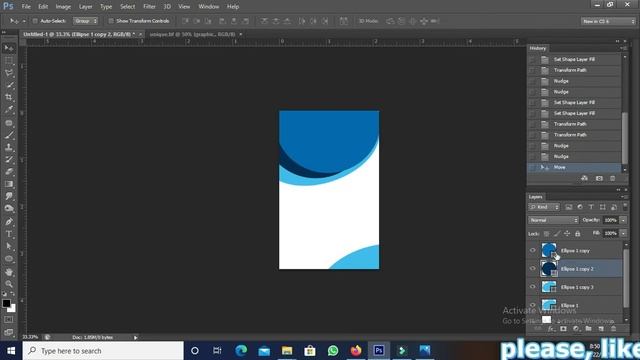This screenshot has height=360, width=640.
Task: Open the File menu
Action: (26, 7)
